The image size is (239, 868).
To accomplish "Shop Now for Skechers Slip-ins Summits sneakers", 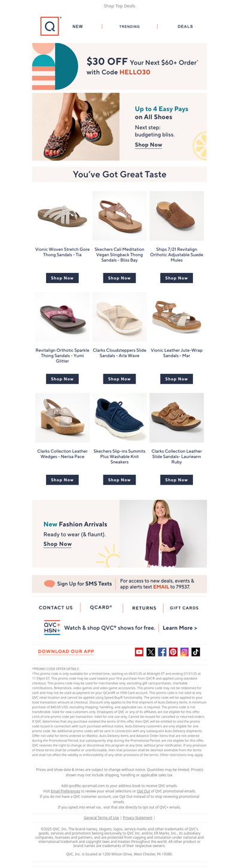I will tap(119, 480).
